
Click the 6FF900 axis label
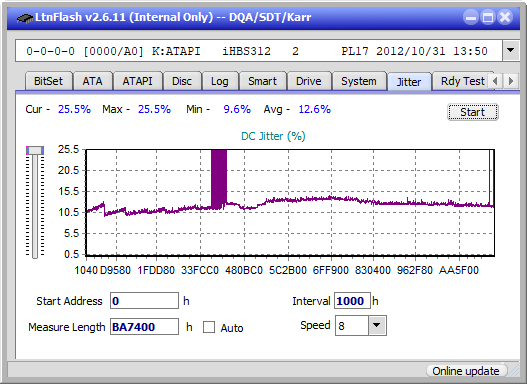(330, 270)
